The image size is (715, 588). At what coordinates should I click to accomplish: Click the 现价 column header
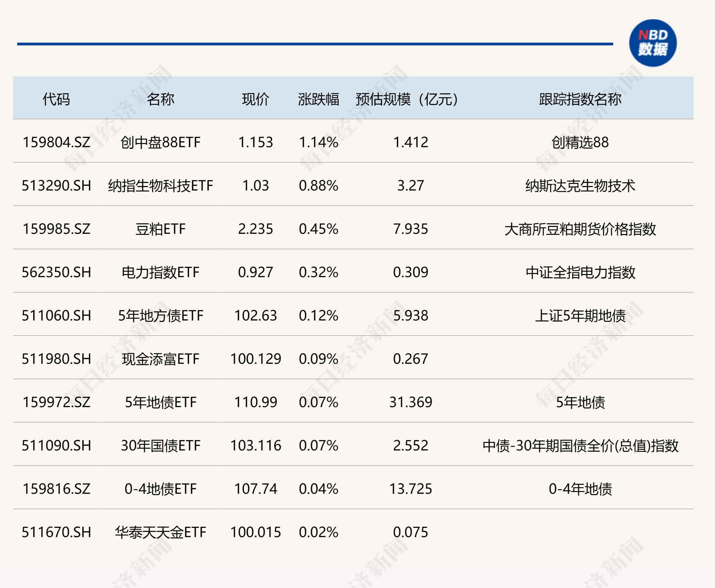tap(255, 99)
